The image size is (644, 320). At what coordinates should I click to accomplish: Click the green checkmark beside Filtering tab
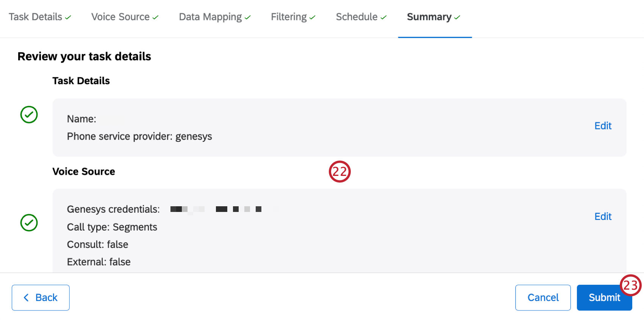click(x=312, y=17)
